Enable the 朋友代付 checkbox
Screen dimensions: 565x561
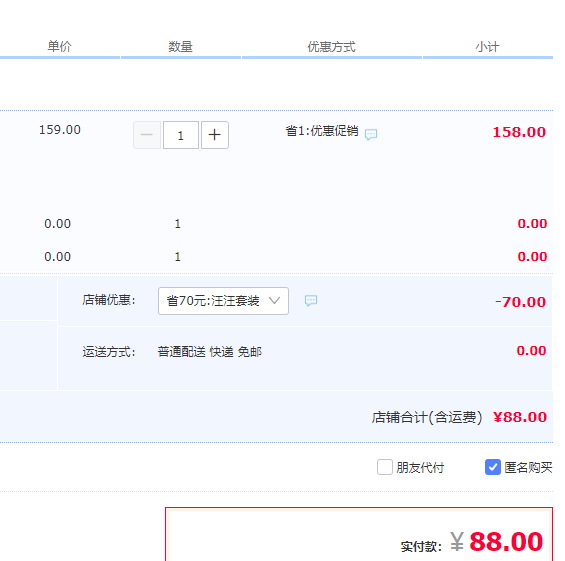[385, 467]
